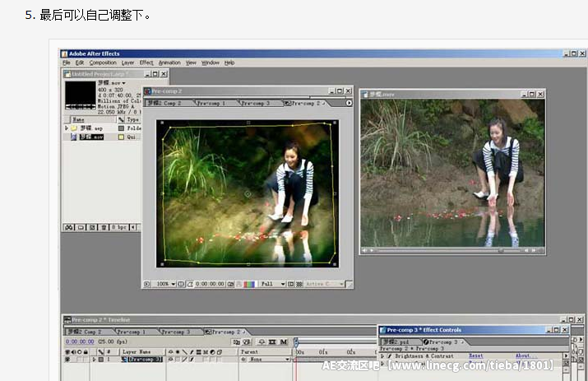Viewport: 588px width, 381px height.
Task: Select the highlighted .mov item in Project
Action: tap(91, 137)
